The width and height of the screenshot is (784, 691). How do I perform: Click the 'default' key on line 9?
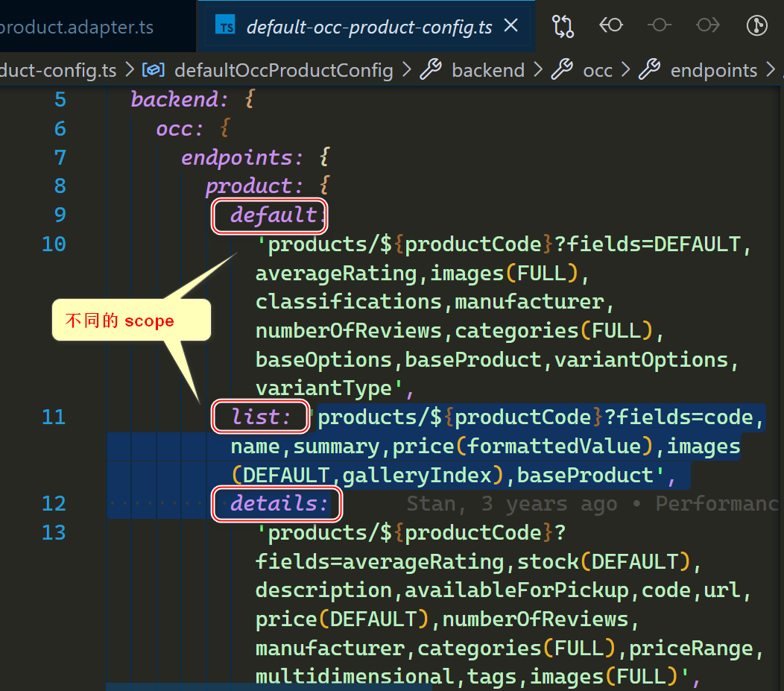(274, 215)
